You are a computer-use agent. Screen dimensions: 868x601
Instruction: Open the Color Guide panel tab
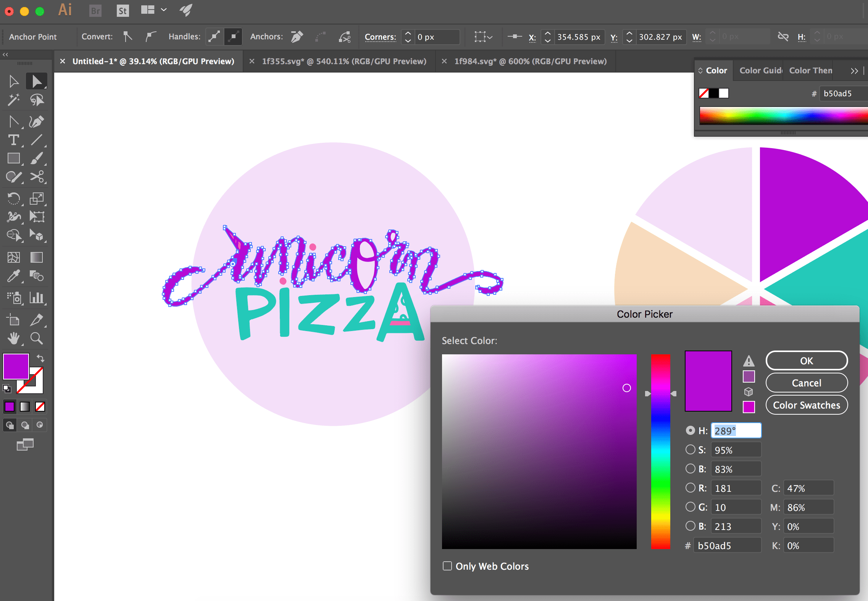760,71
